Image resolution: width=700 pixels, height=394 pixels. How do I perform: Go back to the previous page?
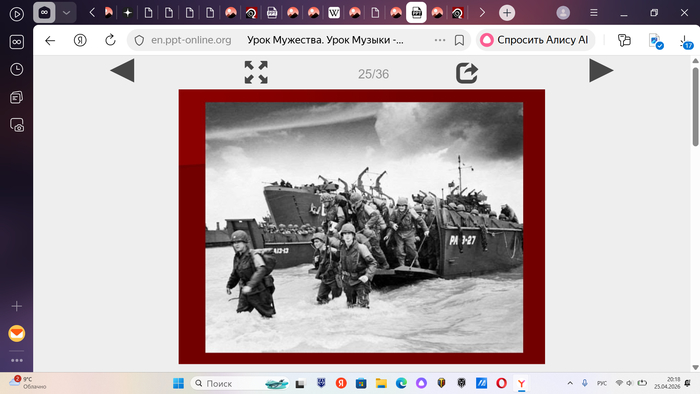[x=50, y=41]
